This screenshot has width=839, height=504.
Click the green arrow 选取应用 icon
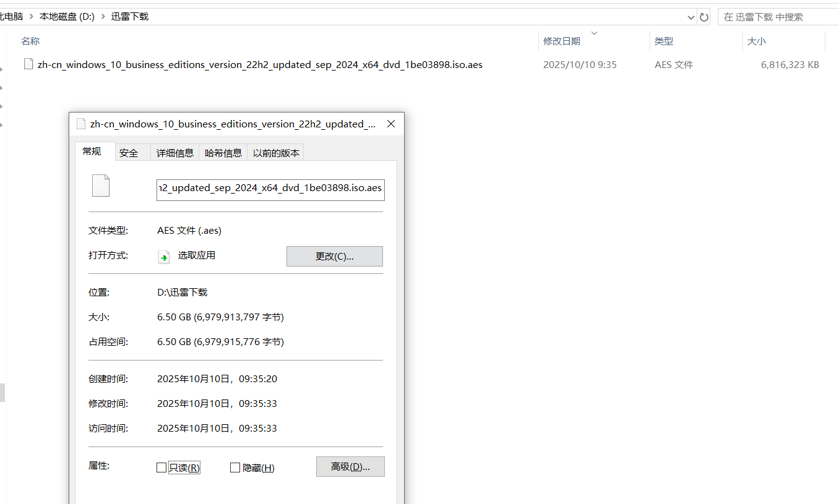point(164,256)
